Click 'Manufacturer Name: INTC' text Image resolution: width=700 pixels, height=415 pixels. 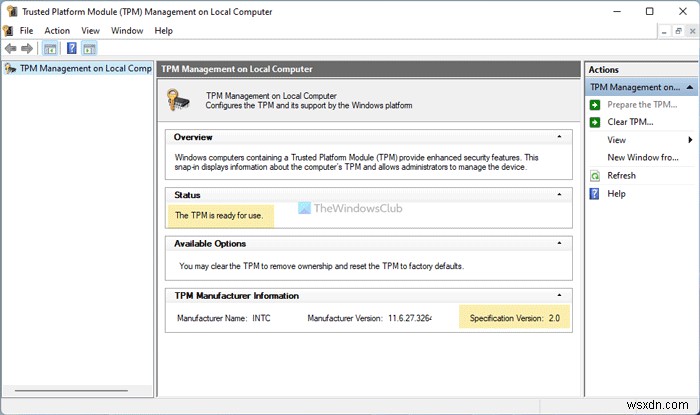tap(224, 318)
